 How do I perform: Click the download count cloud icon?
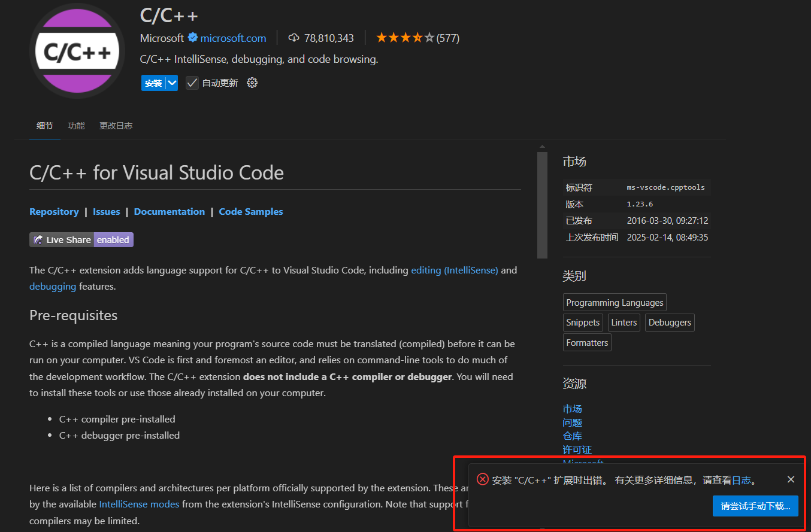[293, 38]
